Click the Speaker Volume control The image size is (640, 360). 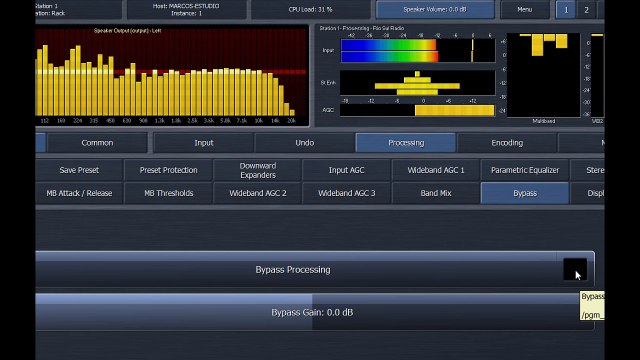coord(435,9)
